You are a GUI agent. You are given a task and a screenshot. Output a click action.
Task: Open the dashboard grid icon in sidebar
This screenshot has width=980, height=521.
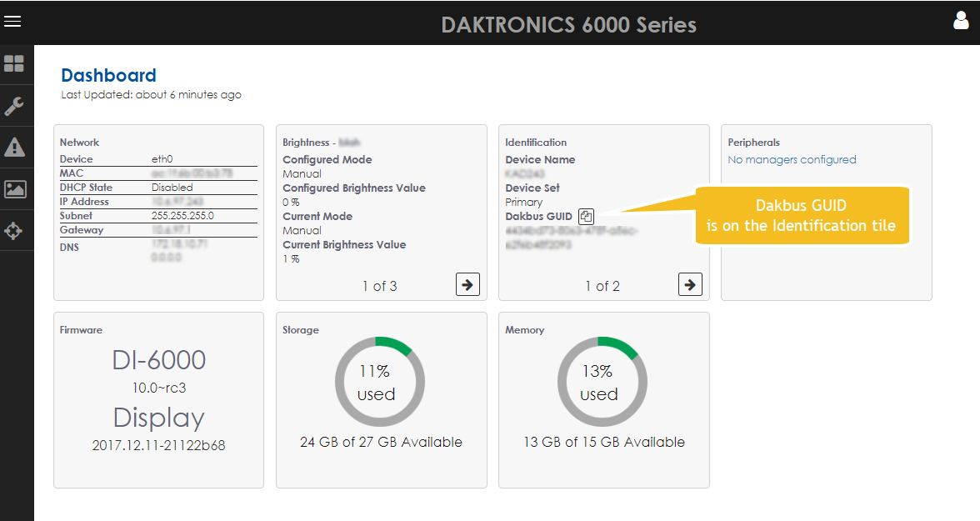14,64
